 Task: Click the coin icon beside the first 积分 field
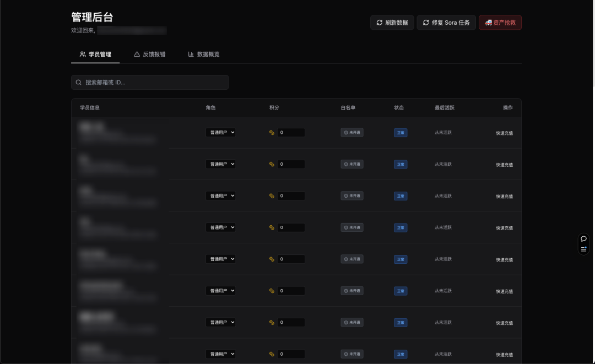tap(271, 132)
